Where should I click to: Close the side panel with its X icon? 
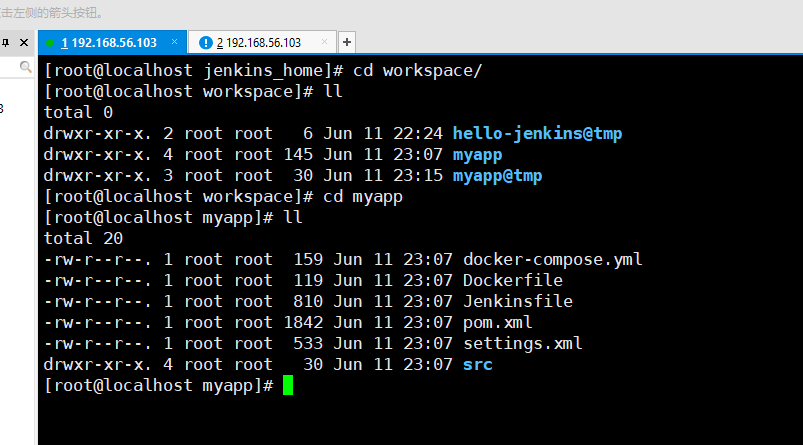tap(24, 43)
